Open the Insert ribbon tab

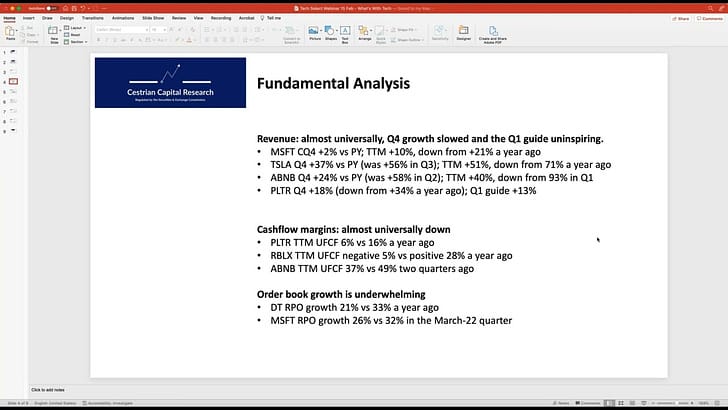pyautogui.click(x=29, y=18)
